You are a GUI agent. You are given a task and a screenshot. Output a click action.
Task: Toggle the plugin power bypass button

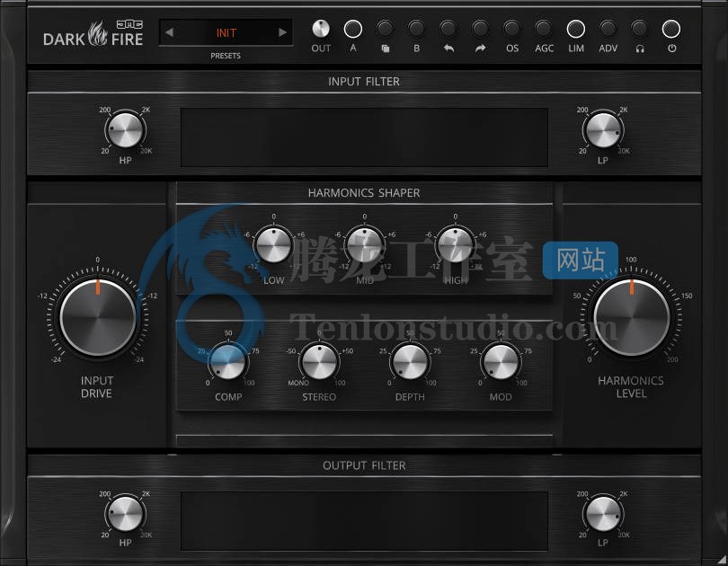click(670, 30)
